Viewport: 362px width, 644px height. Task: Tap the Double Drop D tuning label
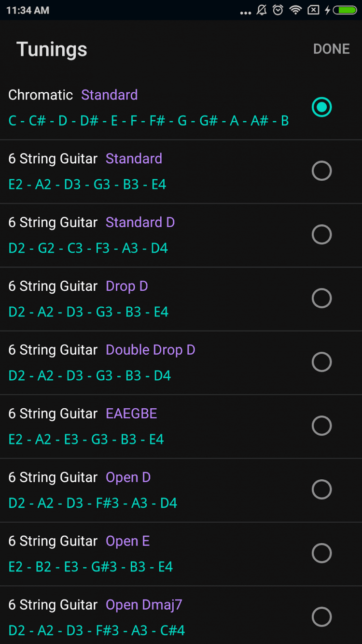(x=150, y=350)
